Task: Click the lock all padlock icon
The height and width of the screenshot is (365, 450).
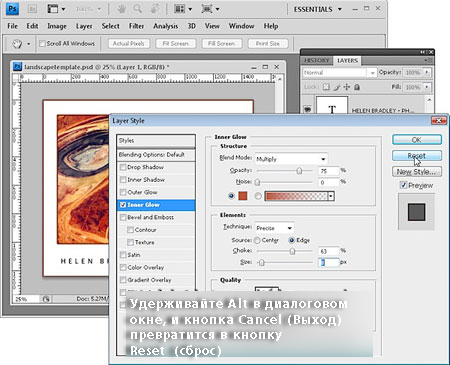Action: 357,87
